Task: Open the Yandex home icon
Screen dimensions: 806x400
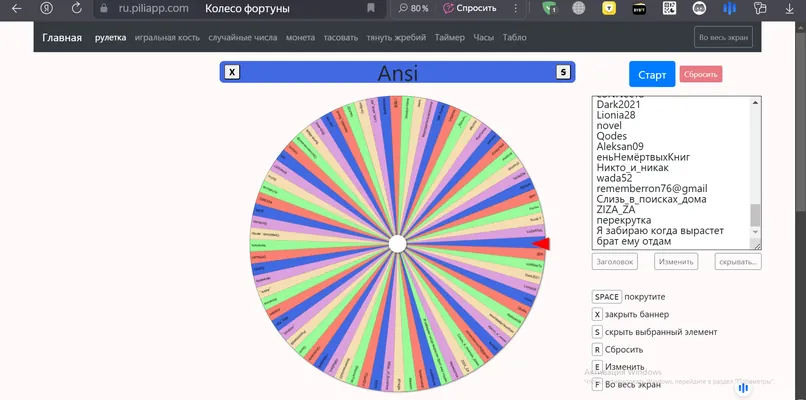Action: [x=47, y=8]
